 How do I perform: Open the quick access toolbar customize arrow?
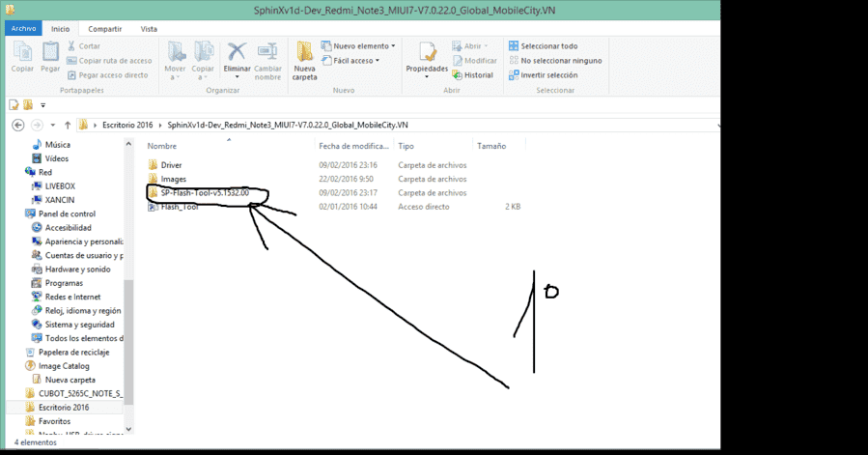(42, 105)
